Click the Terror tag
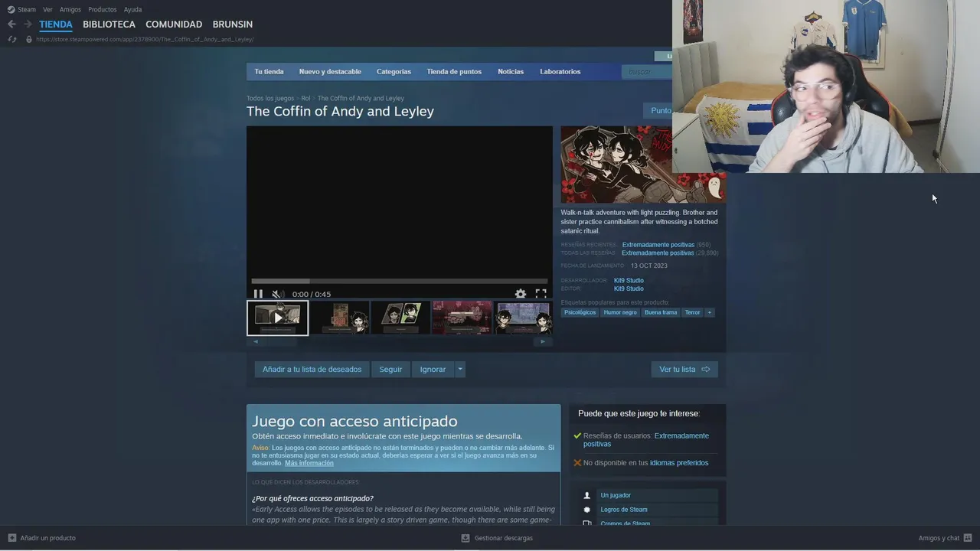Screen dimensions: 980x551 pos(692,312)
